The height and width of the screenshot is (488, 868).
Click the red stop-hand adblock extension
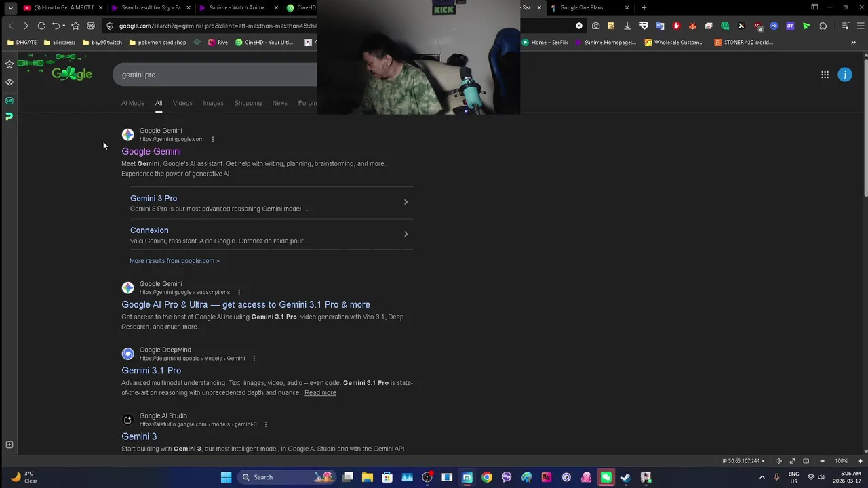676,26
